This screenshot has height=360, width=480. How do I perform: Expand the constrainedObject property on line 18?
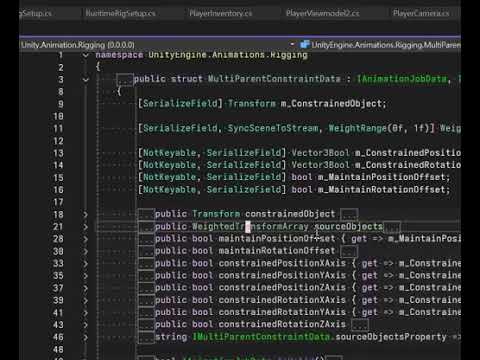click(85, 214)
